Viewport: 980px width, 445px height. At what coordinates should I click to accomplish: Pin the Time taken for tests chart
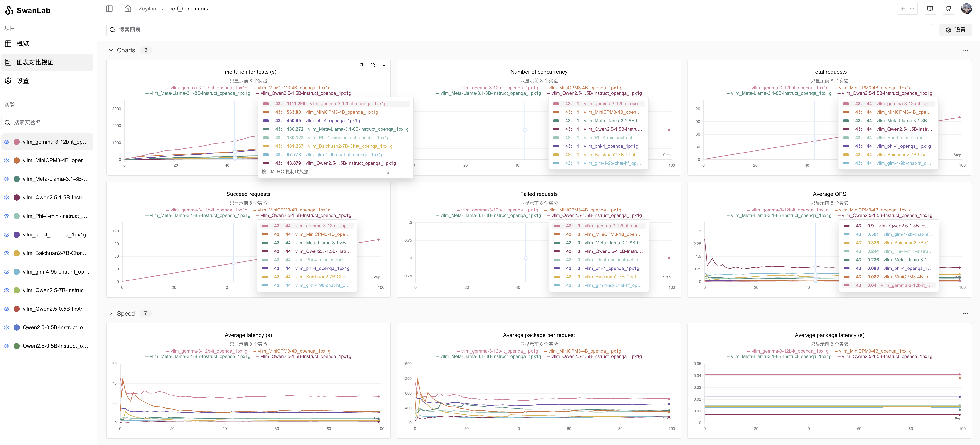tap(361, 65)
